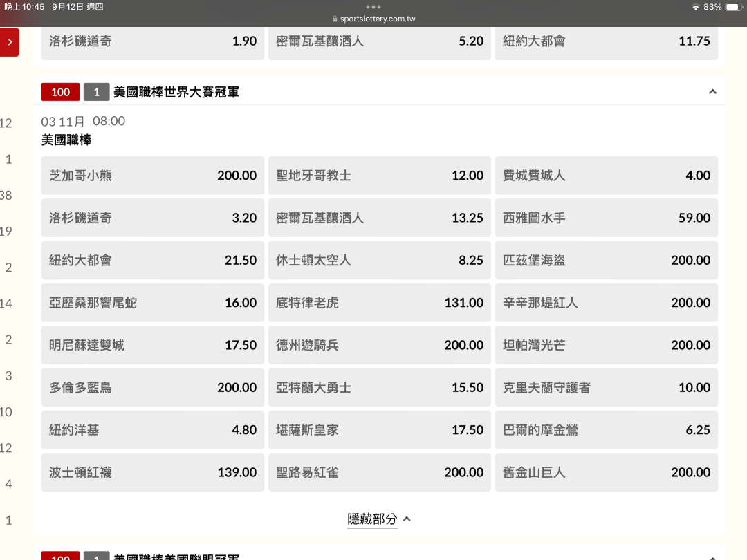Pick 底特律老虎 at 131.00
The width and height of the screenshot is (747, 560).
379,302
